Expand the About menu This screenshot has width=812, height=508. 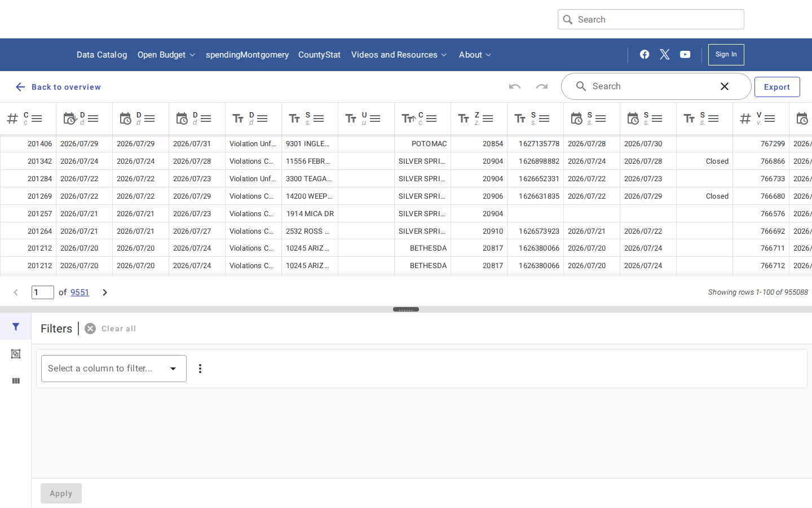coord(475,55)
